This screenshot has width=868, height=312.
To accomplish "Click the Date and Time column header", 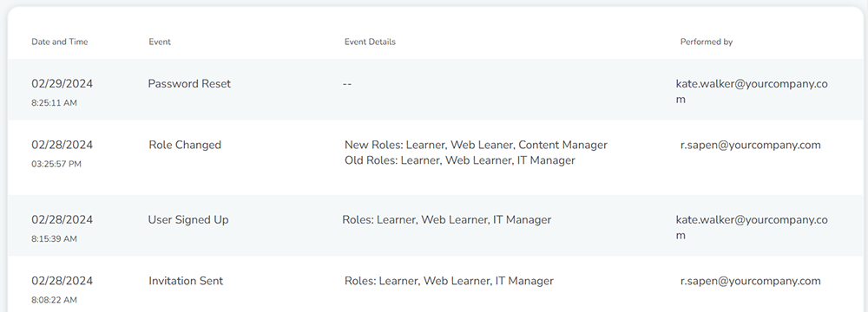I will [59, 42].
